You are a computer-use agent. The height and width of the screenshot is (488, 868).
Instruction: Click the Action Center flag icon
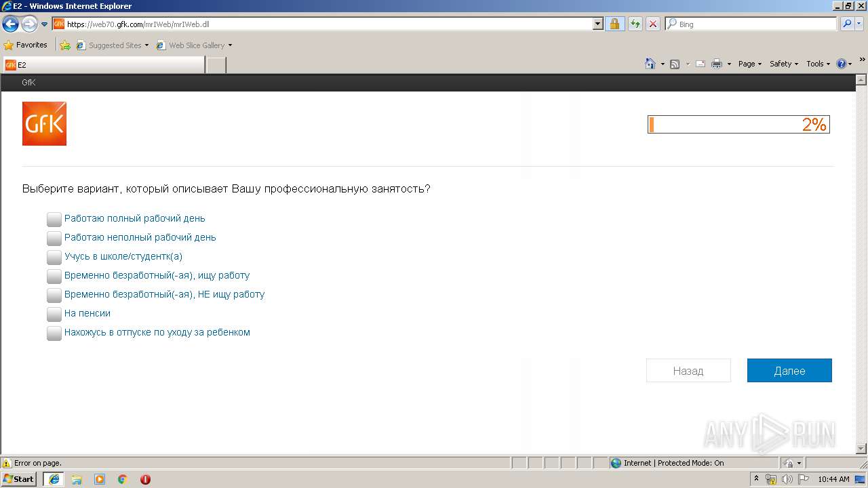click(x=804, y=479)
